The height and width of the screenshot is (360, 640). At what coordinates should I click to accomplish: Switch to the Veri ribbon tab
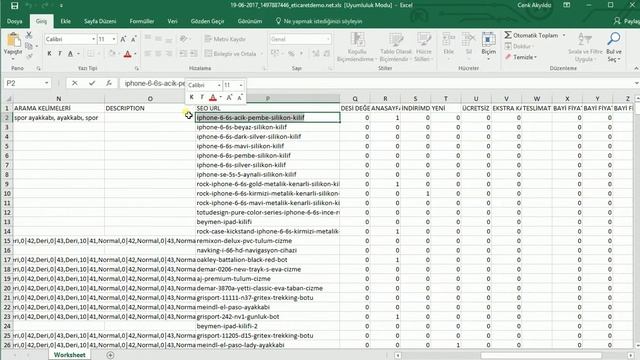173,21
